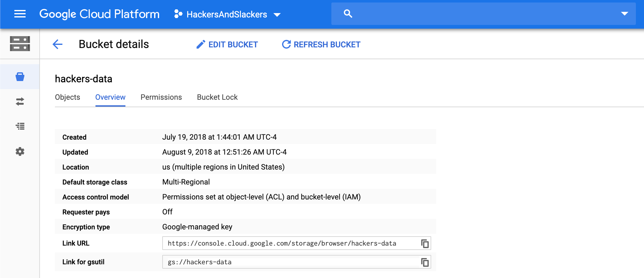Screen dimensions: 644x278
Task: Expand the search bar dropdown arrow
Action: tap(624, 14)
